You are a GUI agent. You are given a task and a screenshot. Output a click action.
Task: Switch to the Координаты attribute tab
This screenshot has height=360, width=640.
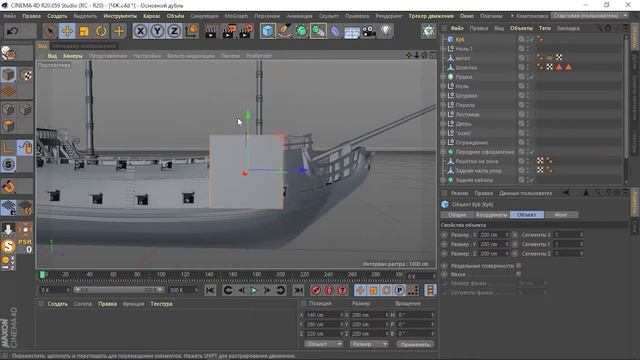tap(491, 214)
